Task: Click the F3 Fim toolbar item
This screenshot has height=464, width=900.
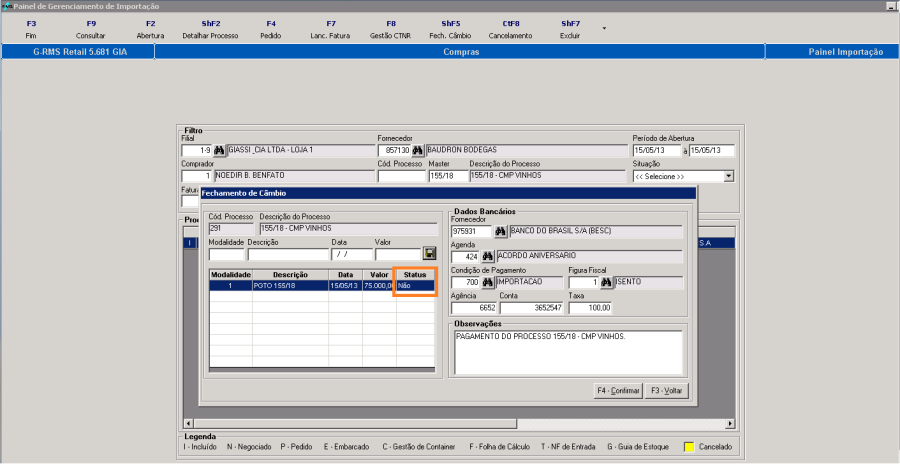Action: pos(32,30)
